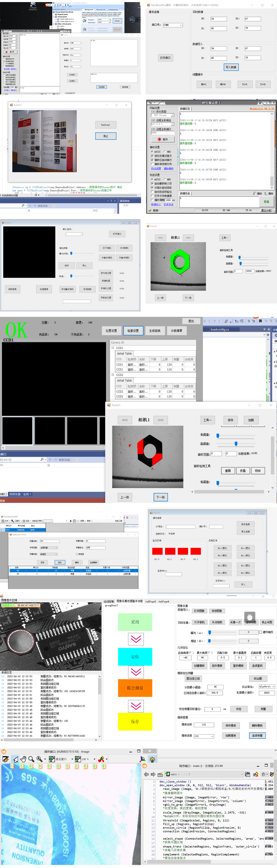Click the plain magnifier zoom icon in HALCON graphics window
This screenshot has width=277, height=868.
[x=31, y=759]
